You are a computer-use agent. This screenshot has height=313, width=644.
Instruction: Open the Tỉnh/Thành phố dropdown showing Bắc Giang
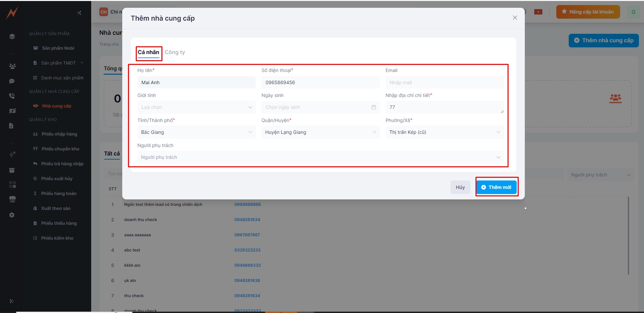[x=196, y=132]
